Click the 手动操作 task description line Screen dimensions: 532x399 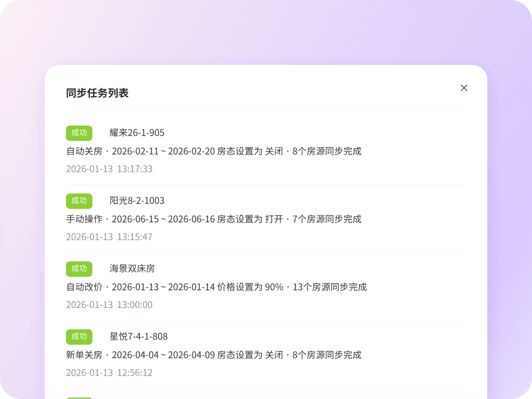[213, 219]
